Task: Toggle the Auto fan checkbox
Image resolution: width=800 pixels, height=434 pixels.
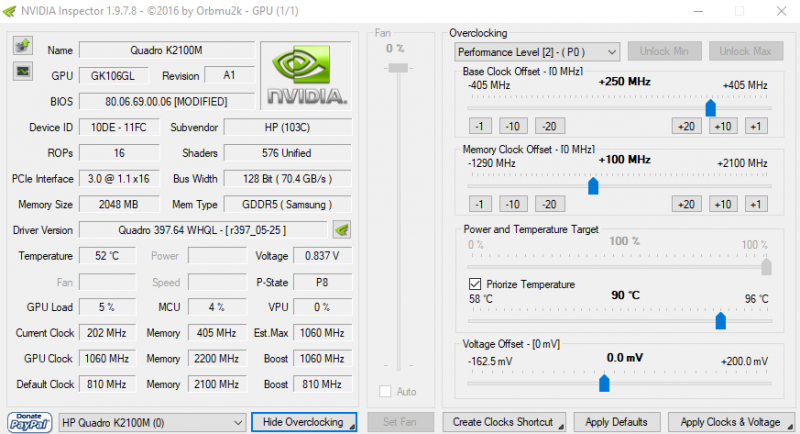Action: pos(385,391)
